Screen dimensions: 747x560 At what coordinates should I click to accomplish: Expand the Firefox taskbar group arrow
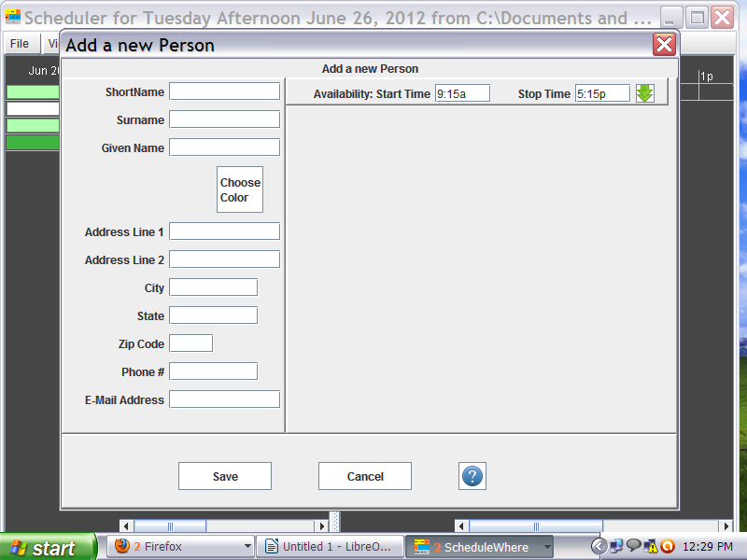coord(247,546)
